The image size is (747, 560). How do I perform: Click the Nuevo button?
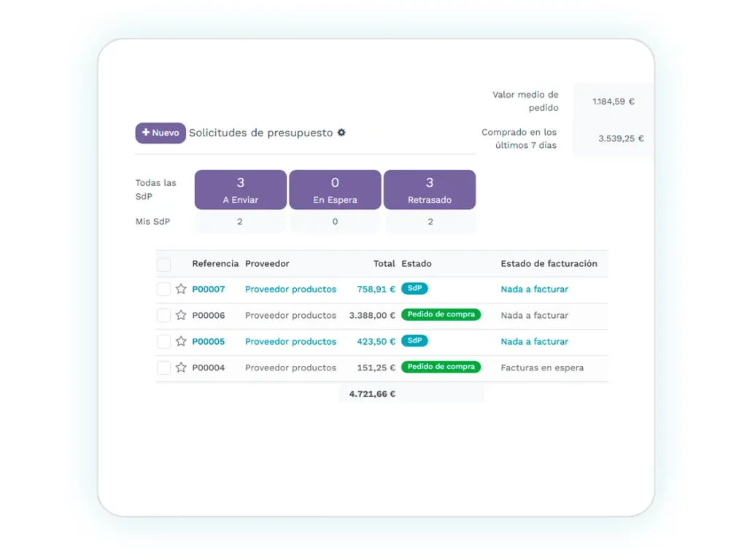pos(160,133)
